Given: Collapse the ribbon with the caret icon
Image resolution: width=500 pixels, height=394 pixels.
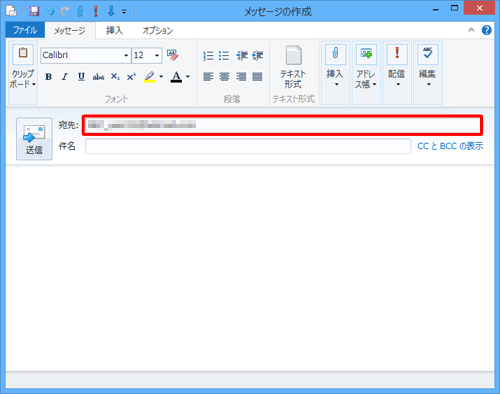Looking at the screenshot, I should coord(471,30).
